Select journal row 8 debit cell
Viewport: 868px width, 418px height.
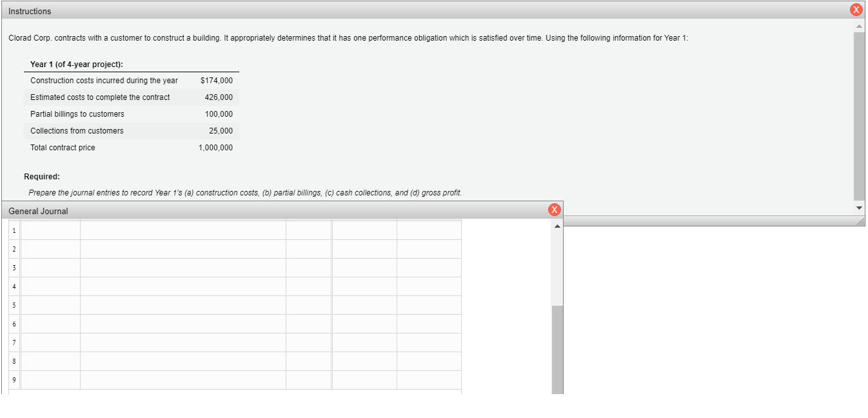[x=364, y=361]
